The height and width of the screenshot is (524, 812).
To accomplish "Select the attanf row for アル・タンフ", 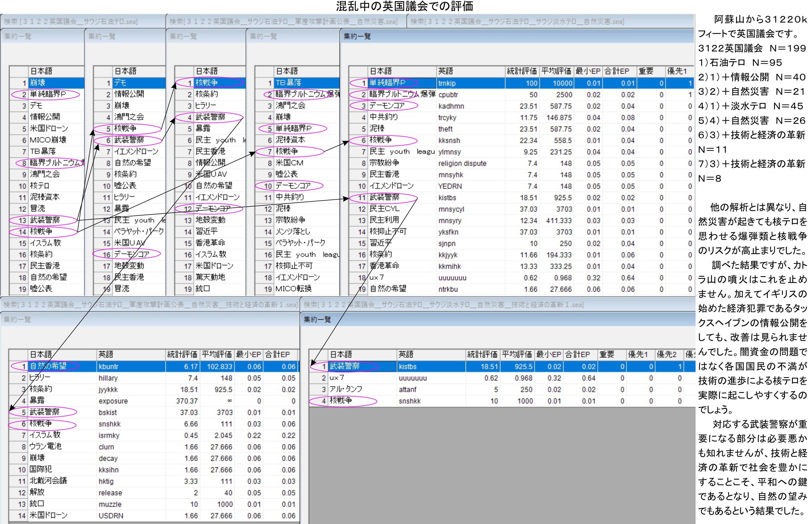I will [407, 389].
